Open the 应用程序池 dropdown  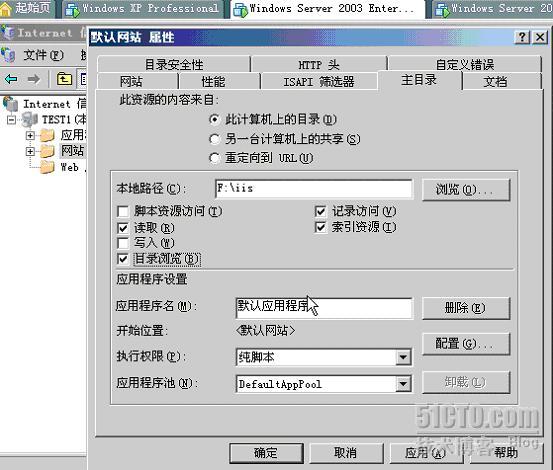pos(403,384)
